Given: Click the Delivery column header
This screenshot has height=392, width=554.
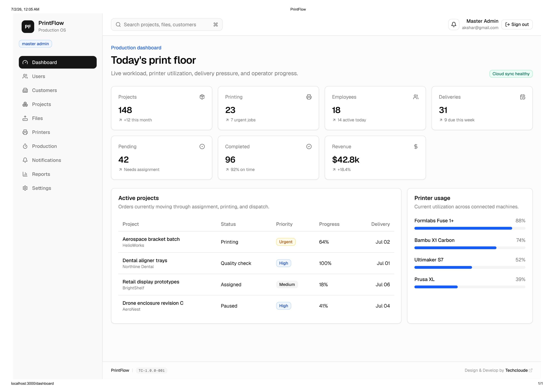Looking at the screenshot, I should coord(380,224).
